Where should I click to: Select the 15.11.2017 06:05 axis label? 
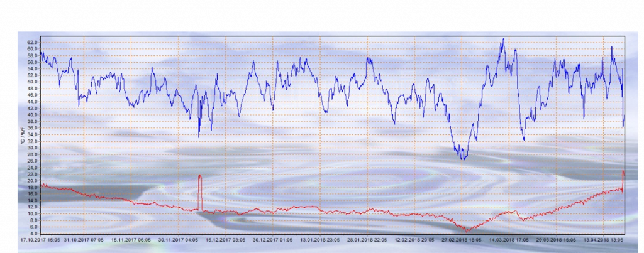[132, 239]
